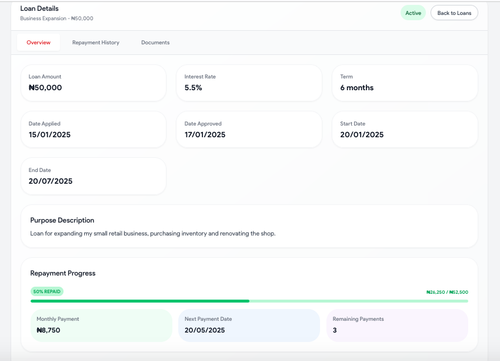Click the End Date 20/07/2025 value
This screenshot has height=361, width=500.
pos(50,181)
